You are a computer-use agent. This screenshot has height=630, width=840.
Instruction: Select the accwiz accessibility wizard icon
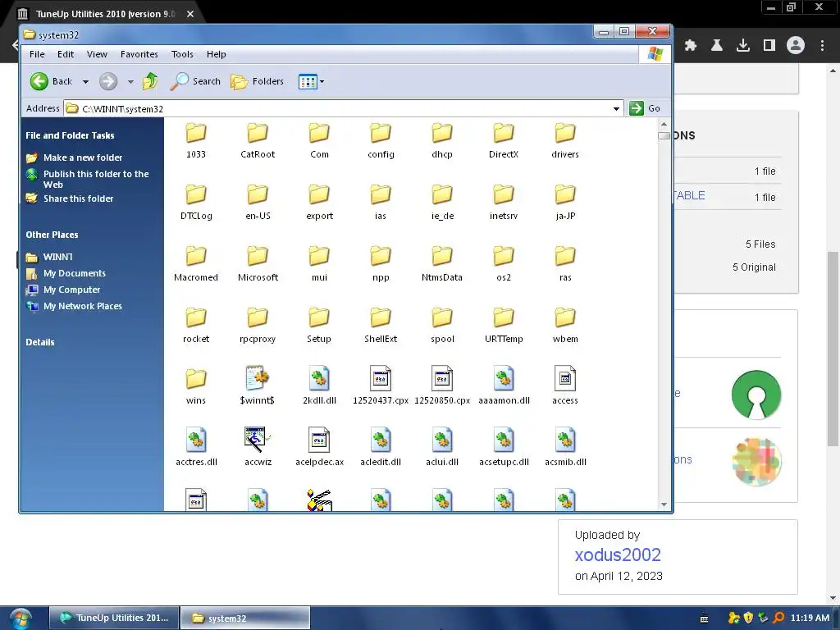pos(257,440)
